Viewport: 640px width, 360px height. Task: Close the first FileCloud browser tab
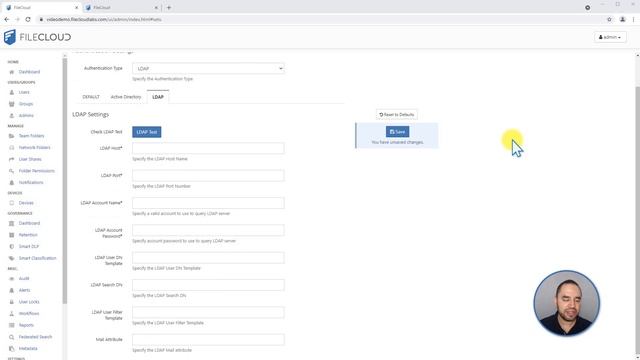[76, 7]
